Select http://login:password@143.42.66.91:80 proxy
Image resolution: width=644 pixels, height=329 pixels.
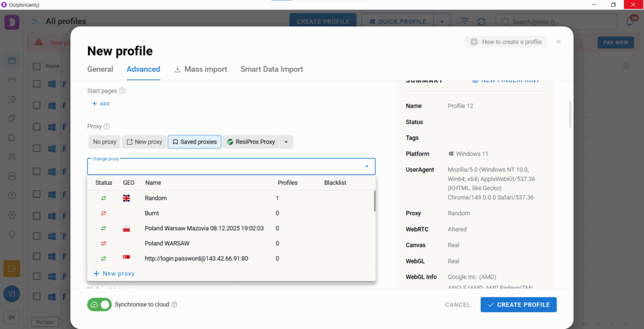coord(230,259)
